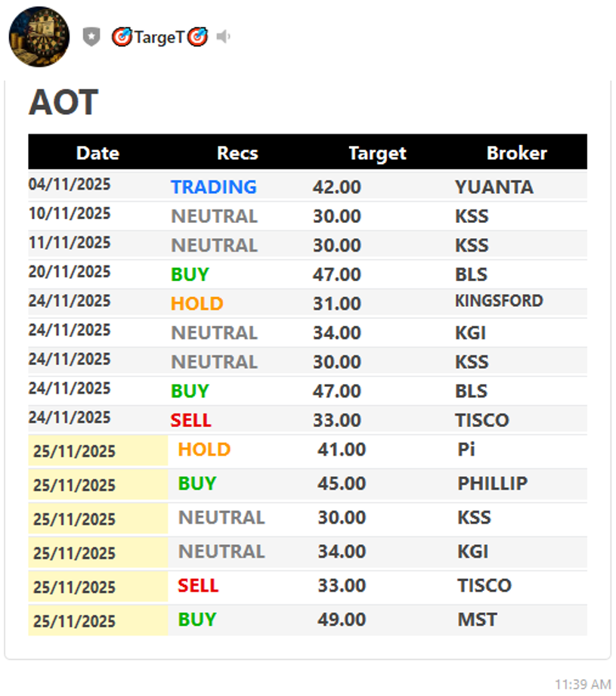The image size is (616, 696).
Task: Click the star shield badge icon
Action: [91, 36]
